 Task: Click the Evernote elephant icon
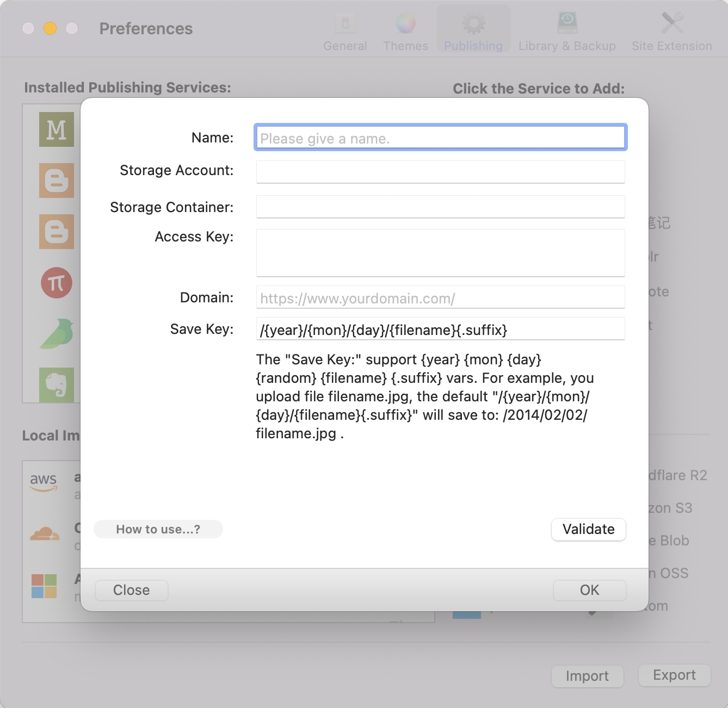click(x=57, y=384)
